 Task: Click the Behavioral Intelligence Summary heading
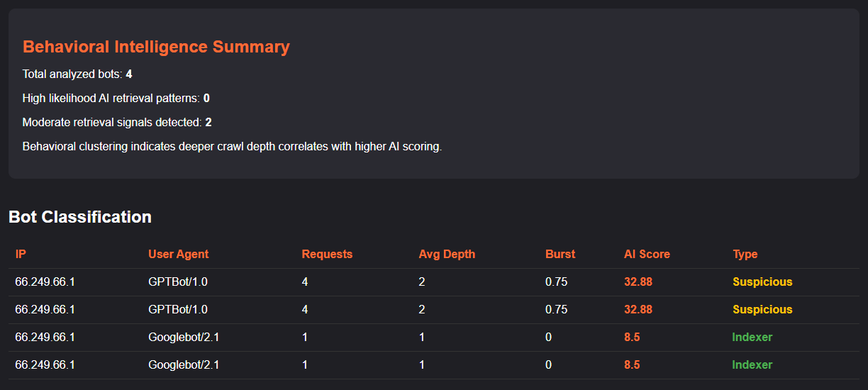pyautogui.click(x=156, y=47)
